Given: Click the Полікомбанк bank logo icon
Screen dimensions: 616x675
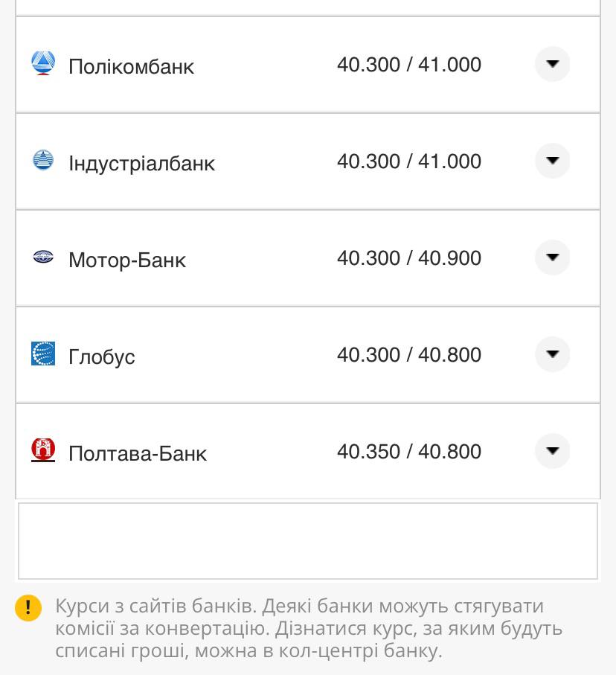Looking at the screenshot, I should (44, 63).
